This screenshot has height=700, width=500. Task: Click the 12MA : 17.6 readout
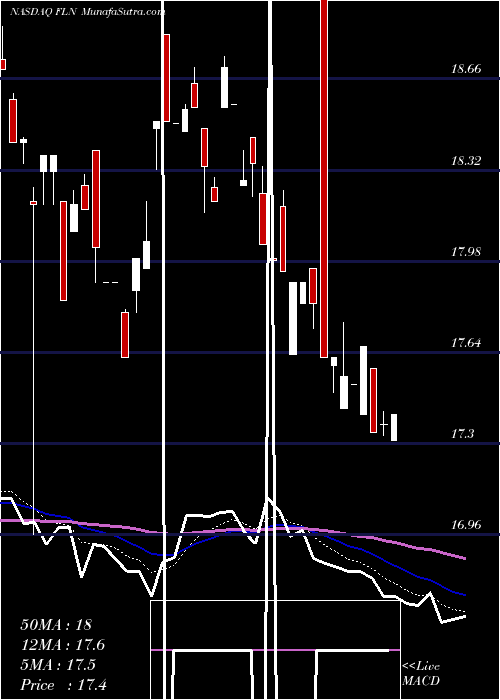[62, 645]
